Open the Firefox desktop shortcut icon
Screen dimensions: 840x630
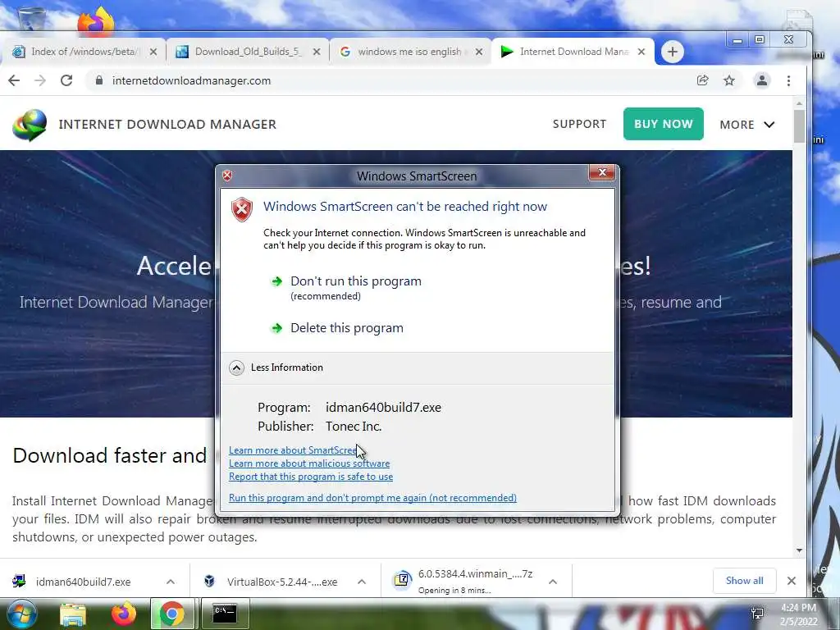point(95,21)
